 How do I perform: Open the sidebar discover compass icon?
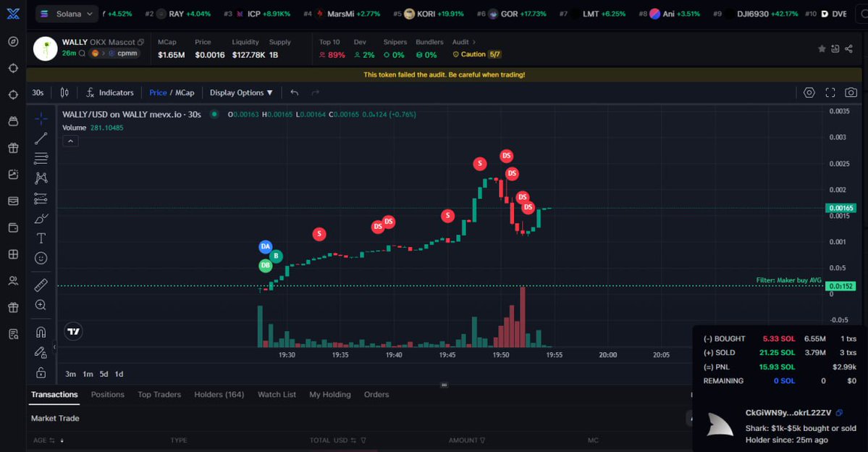tap(13, 41)
